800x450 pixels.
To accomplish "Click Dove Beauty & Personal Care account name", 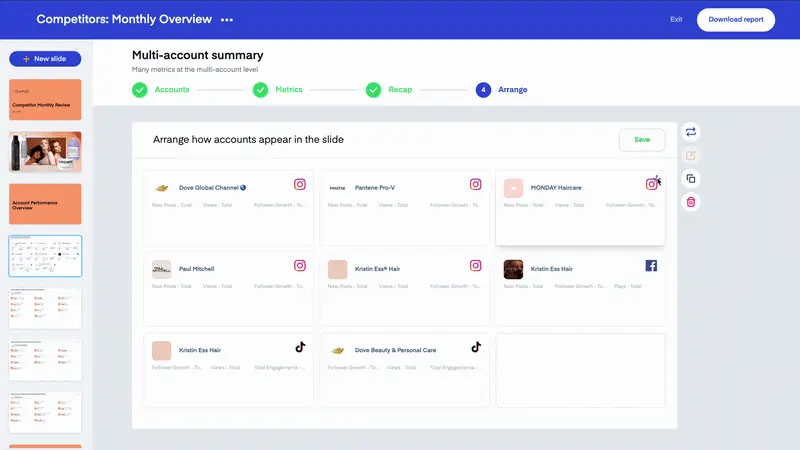I will 395,351.
